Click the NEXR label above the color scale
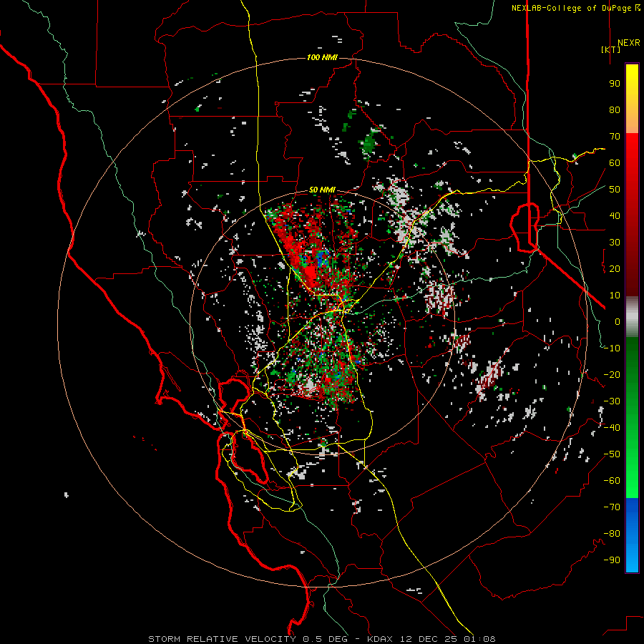Screen dimensions: 644x644 [x=629, y=43]
